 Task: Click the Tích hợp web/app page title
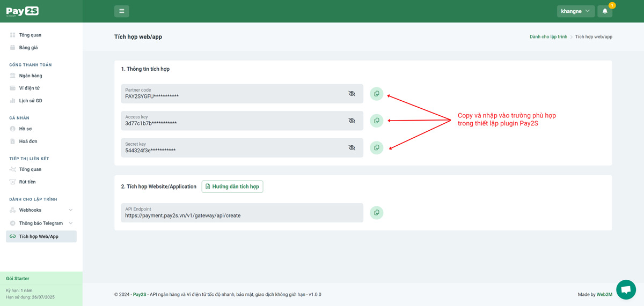click(138, 37)
